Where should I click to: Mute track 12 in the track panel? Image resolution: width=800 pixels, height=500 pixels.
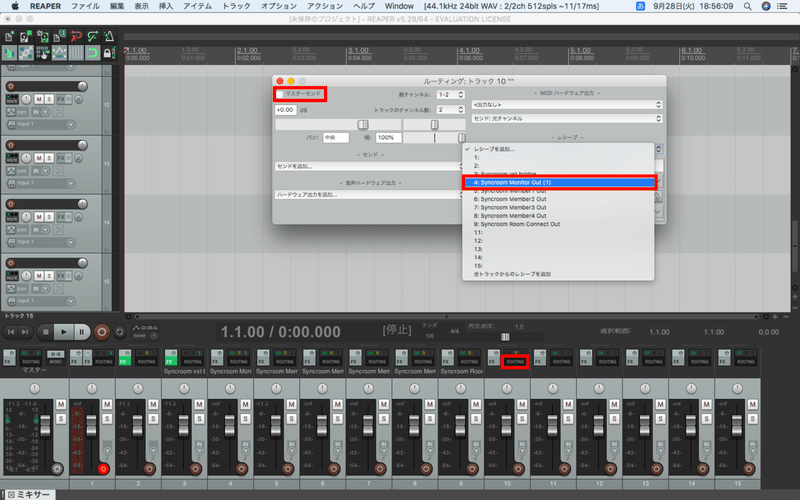point(39,99)
